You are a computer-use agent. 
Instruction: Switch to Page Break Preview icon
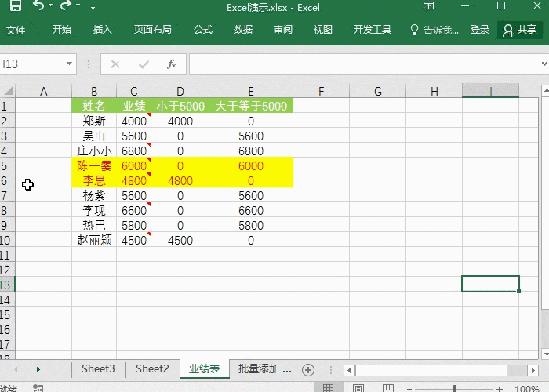click(x=388, y=387)
